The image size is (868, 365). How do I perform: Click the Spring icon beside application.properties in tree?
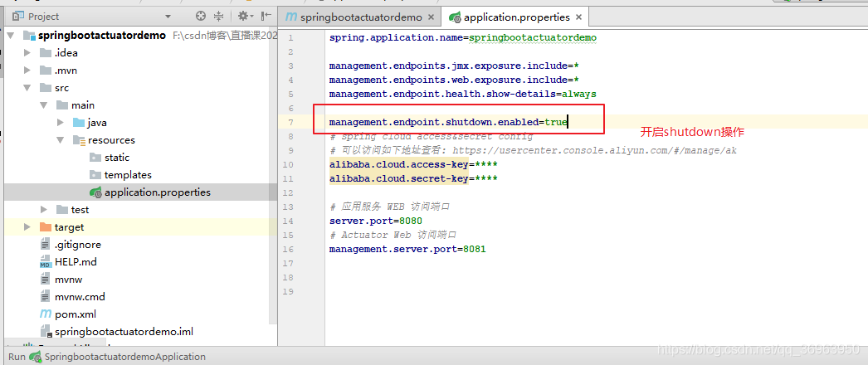tap(95, 192)
